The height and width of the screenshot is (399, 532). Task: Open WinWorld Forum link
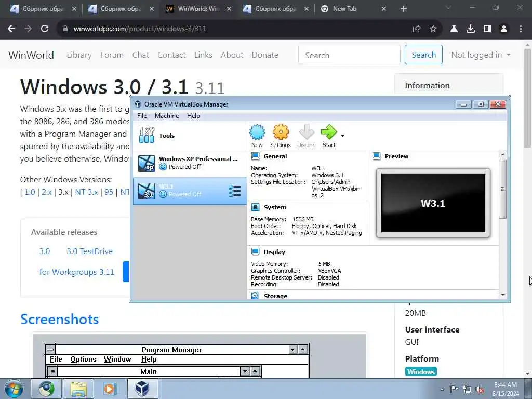(112, 55)
